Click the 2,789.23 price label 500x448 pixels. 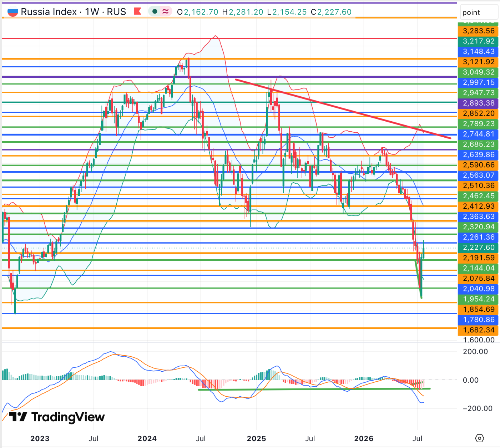[x=478, y=124]
